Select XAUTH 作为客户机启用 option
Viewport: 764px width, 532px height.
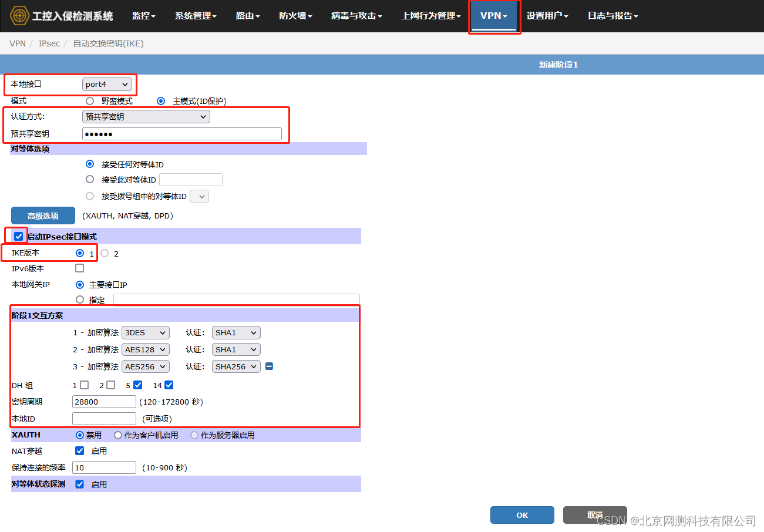point(118,435)
